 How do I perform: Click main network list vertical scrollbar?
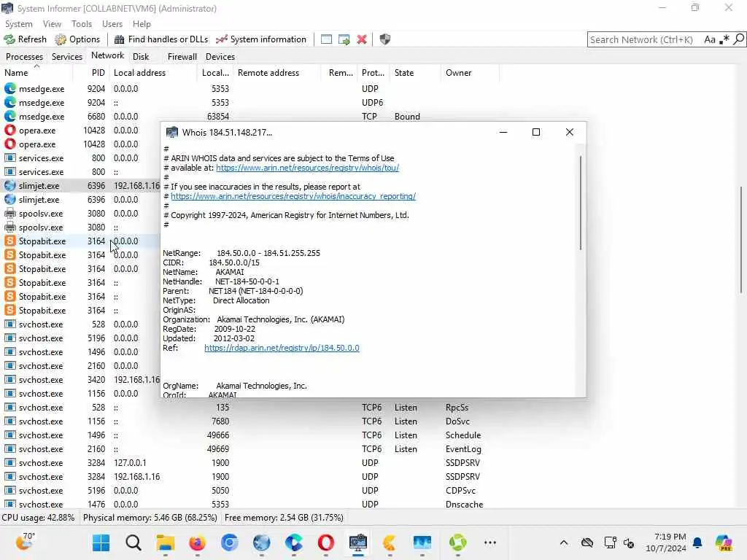[742, 240]
